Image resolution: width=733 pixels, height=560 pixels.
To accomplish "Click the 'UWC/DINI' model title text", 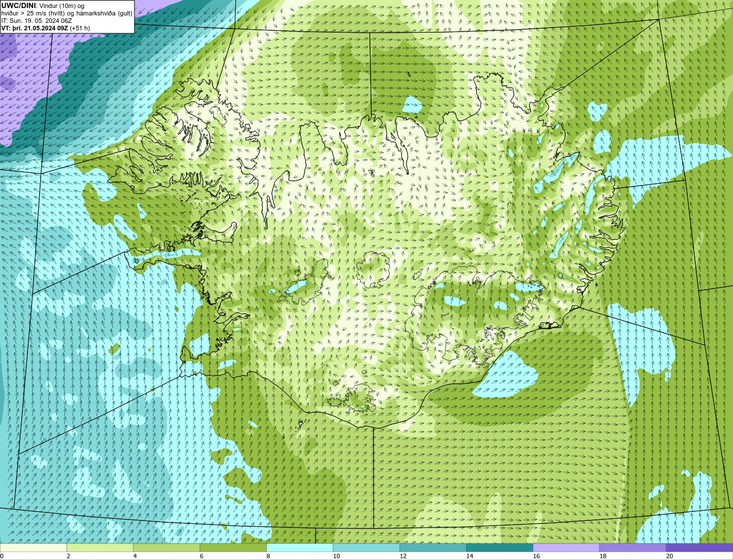I will (18, 5).
